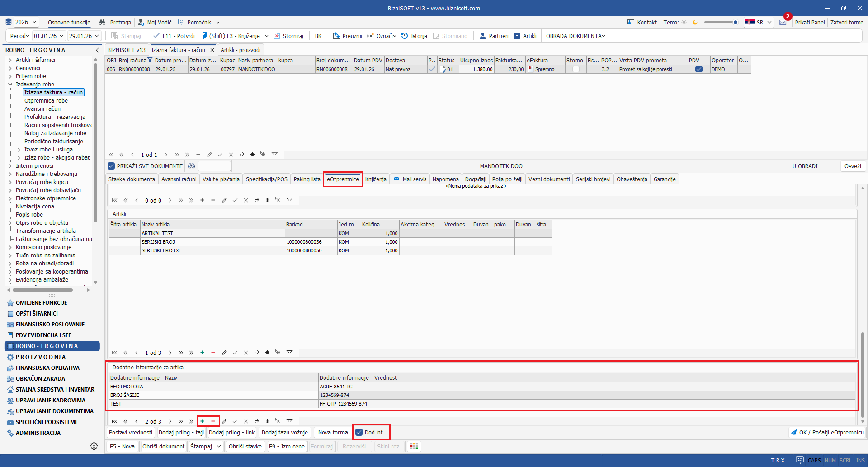Collapse the left navigation panel arrow

coord(97,50)
